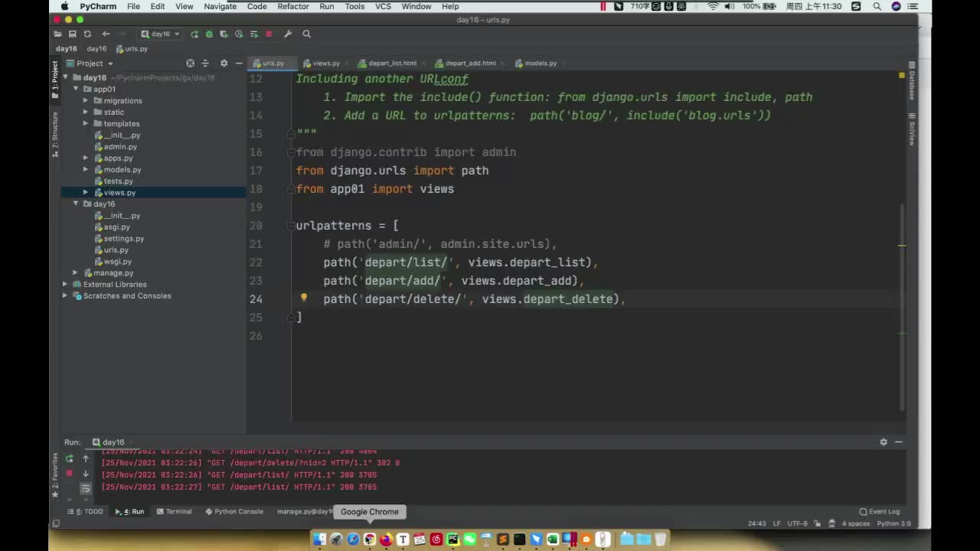Image resolution: width=980 pixels, height=551 pixels.
Task: Select admin.py in the project tree
Action: [120, 146]
